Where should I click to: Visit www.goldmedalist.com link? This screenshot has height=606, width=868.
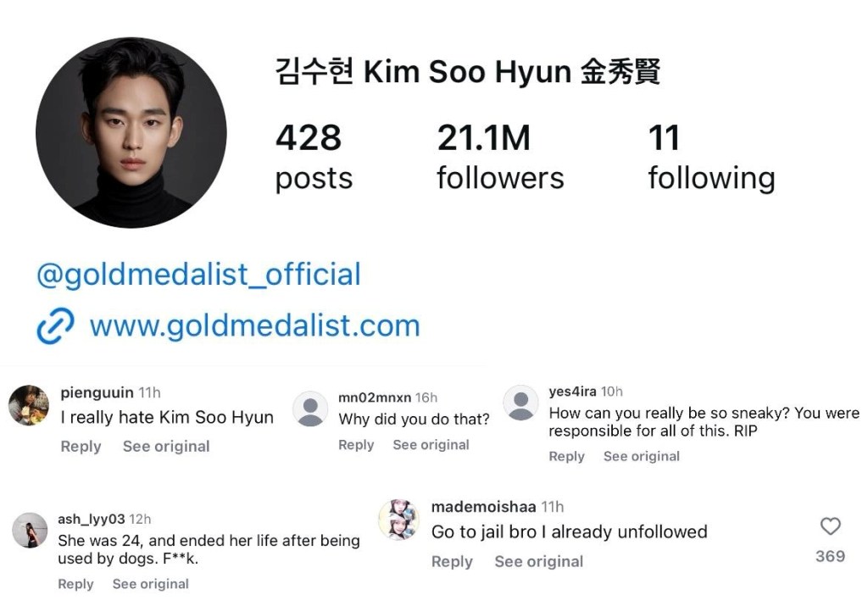(255, 326)
